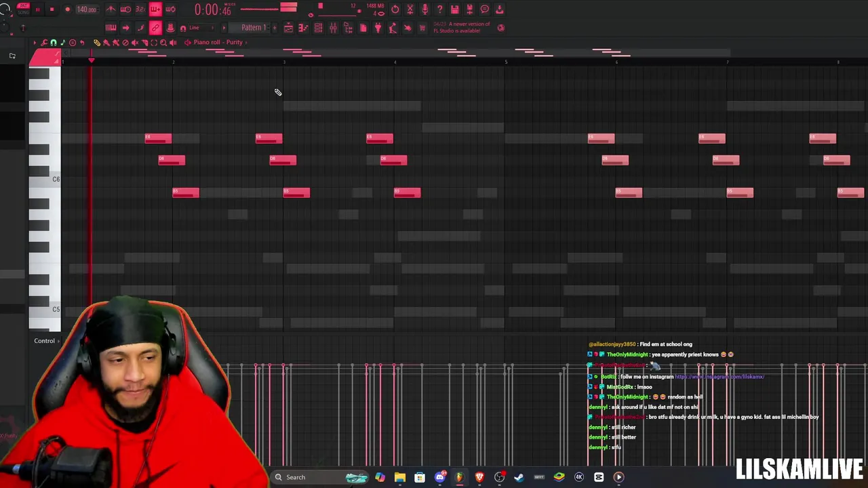This screenshot has height=488, width=868.
Task: Disable the highlighted link/multilink controllers button
Action: 155,28
